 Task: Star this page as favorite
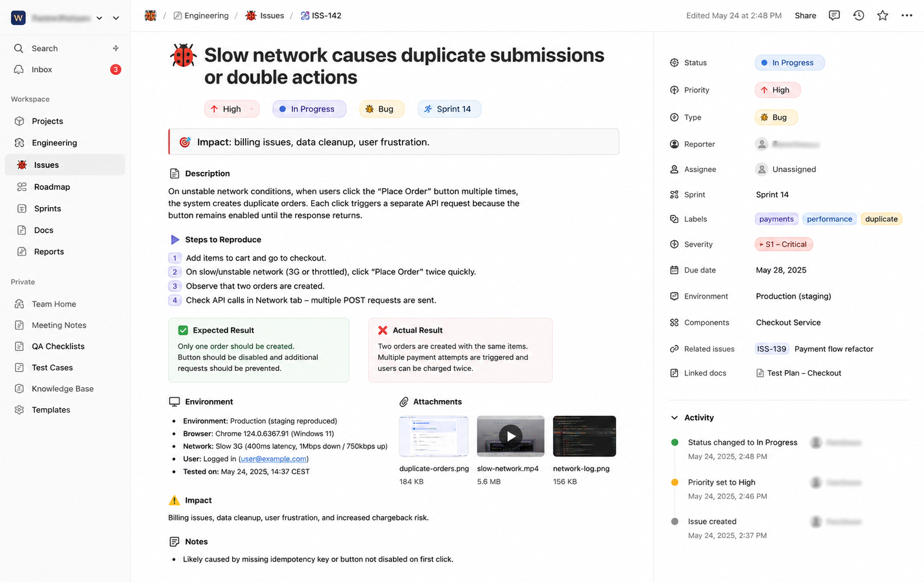882,16
